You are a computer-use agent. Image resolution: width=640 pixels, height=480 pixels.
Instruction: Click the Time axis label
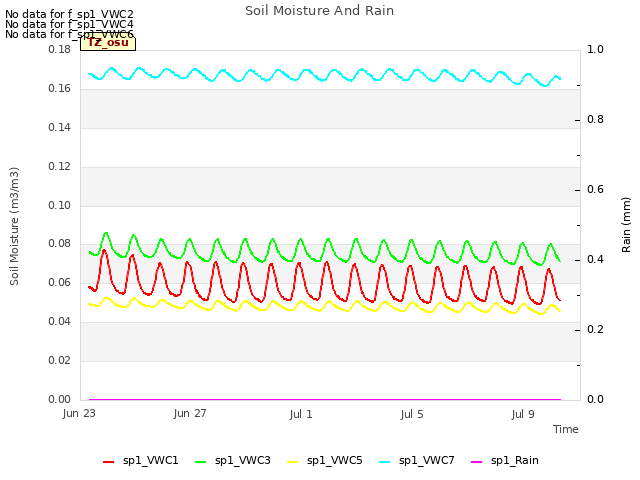566,429
